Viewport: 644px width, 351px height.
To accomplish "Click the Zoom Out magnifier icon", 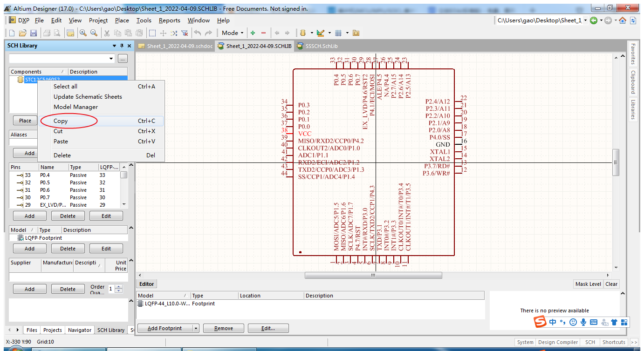I will coord(94,33).
